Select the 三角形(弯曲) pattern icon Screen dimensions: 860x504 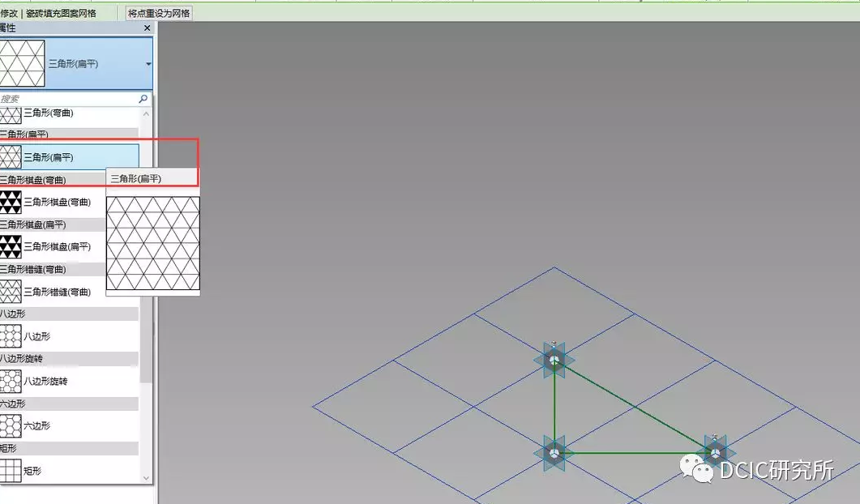[x=11, y=114]
